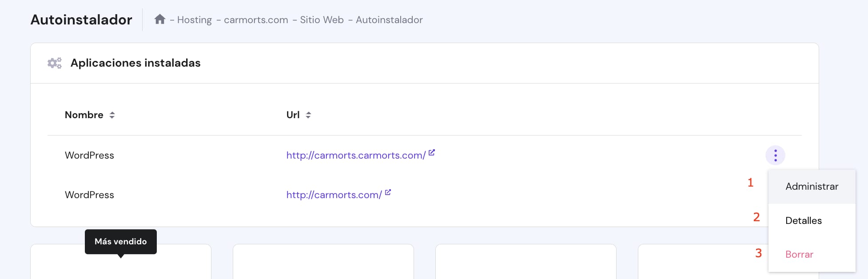Image resolution: width=868 pixels, height=279 pixels.
Task: Click the Sitio Web breadcrumb item
Action: tap(322, 20)
